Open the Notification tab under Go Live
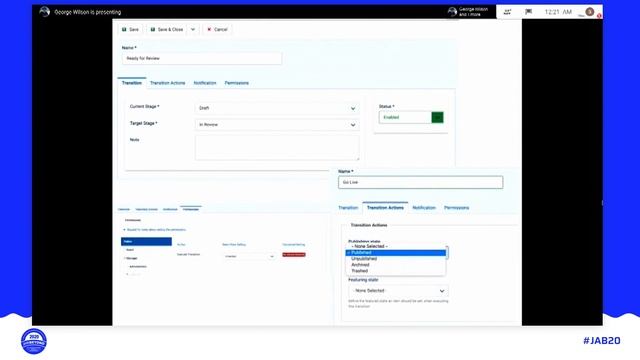Image resolution: width=640 pixels, height=360 pixels. [424, 208]
